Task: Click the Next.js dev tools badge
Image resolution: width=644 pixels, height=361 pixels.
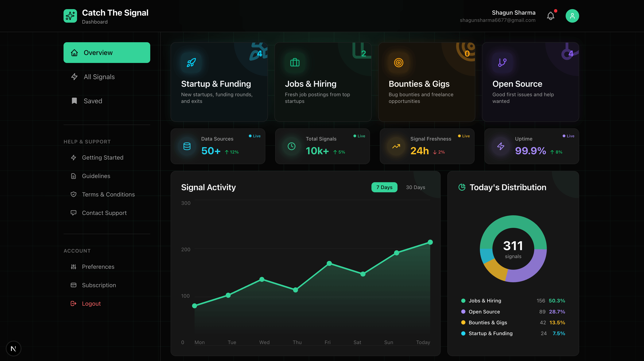Action: click(x=14, y=348)
